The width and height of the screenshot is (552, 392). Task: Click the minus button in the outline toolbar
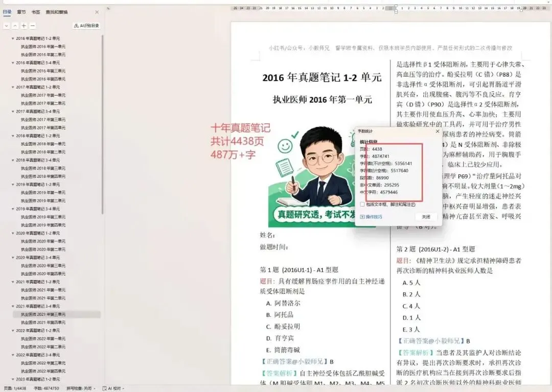(x=32, y=26)
